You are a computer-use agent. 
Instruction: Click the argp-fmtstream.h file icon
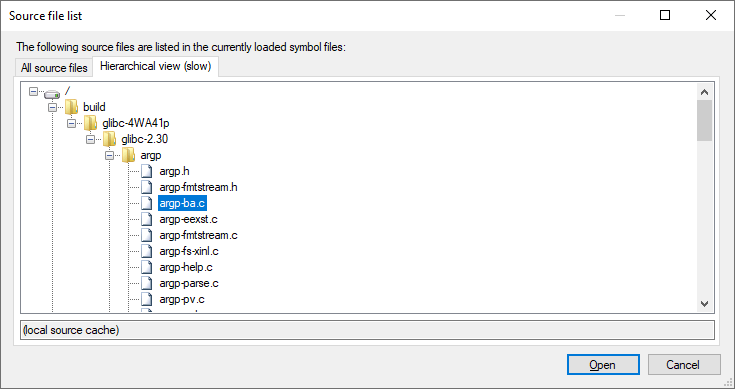click(x=147, y=187)
